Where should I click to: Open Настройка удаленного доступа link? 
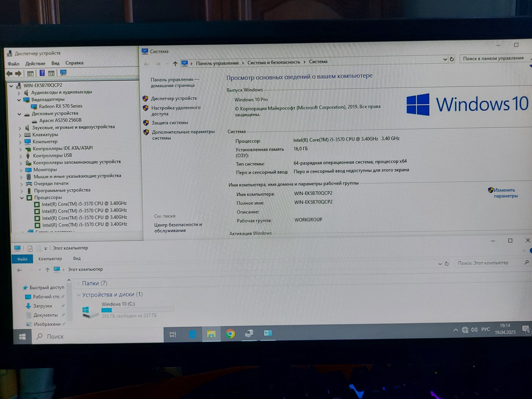point(176,111)
